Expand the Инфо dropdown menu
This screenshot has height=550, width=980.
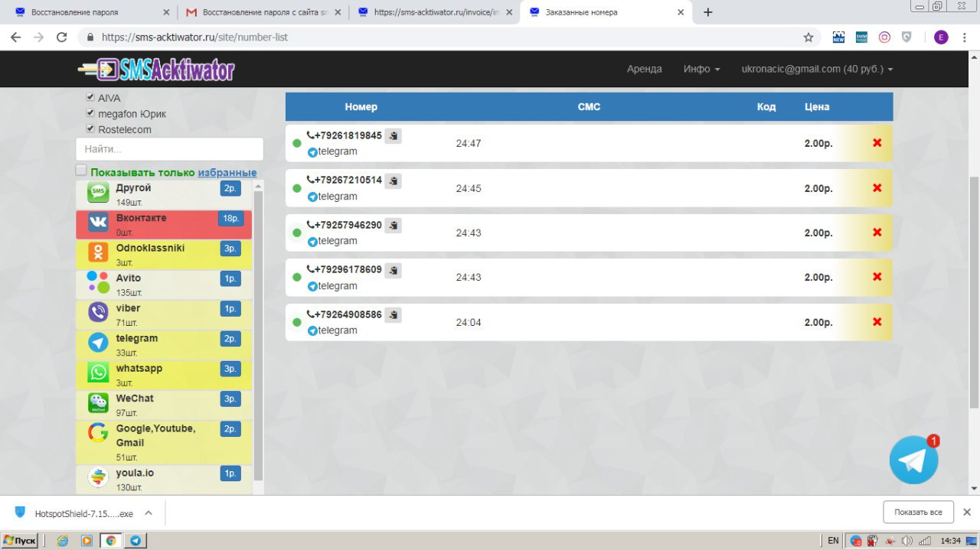pos(701,69)
